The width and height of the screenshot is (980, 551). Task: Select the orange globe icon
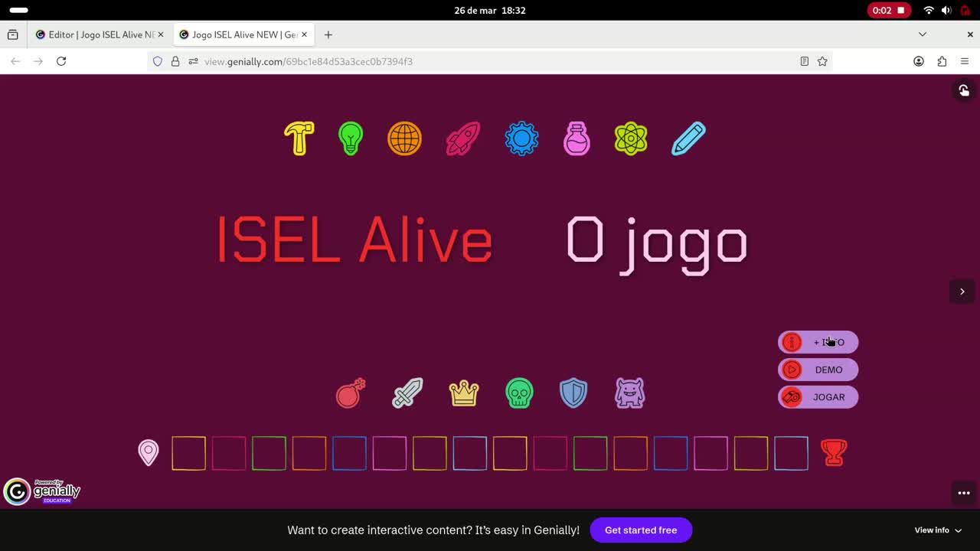[404, 139]
